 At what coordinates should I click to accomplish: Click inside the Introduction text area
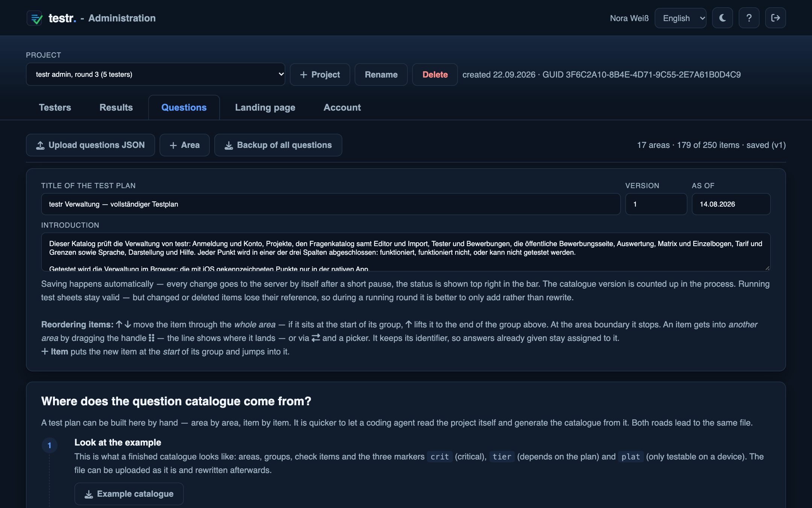pos(406,252)
